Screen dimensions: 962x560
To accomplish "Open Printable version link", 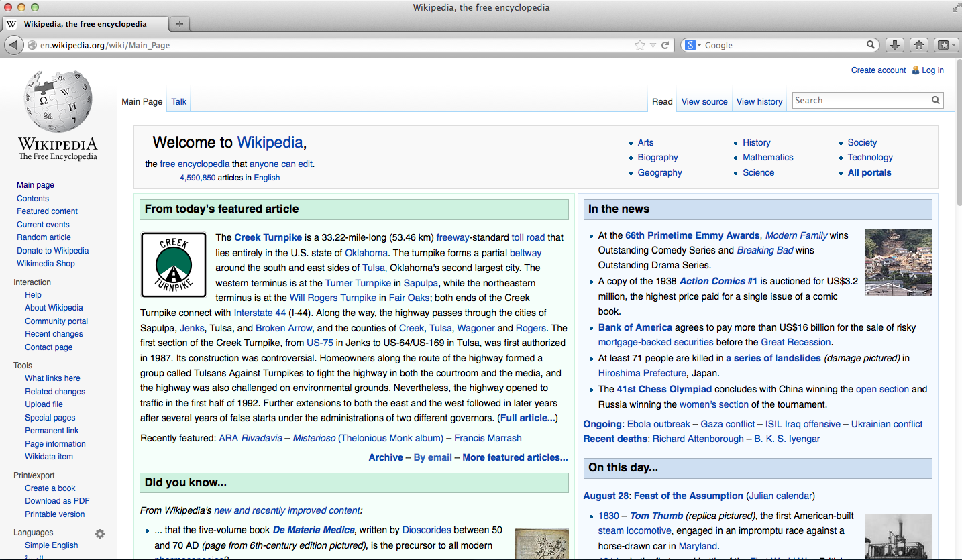I will coord(54,514).
